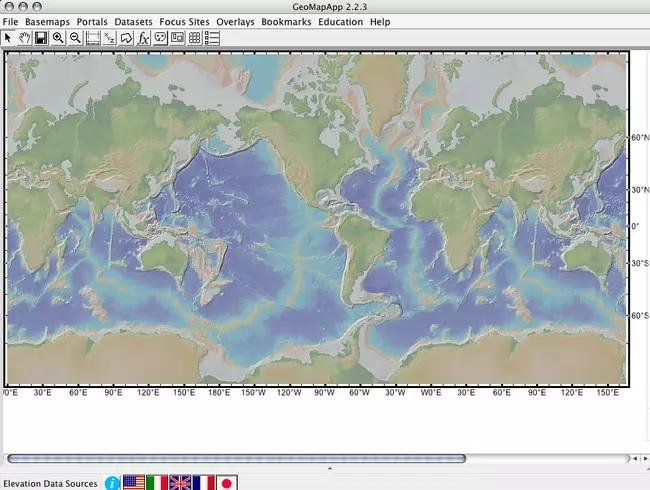Click the Japanese flag icon
Viewport: 650px width, 490px height.
click(227, 483)
